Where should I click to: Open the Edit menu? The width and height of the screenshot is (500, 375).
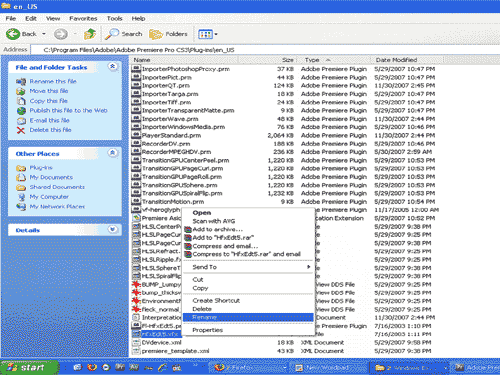31,18
